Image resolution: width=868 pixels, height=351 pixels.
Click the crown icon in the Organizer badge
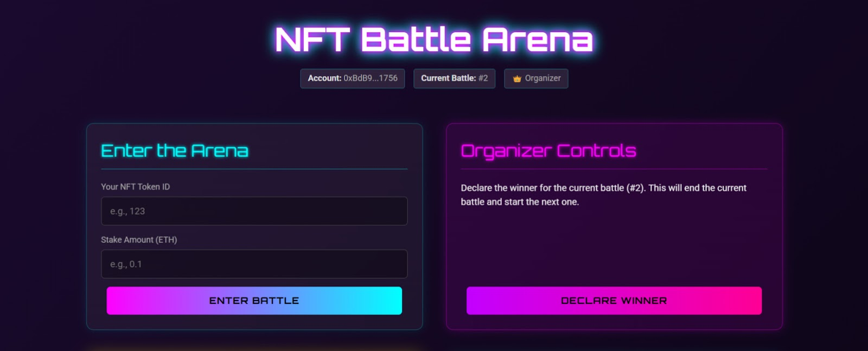click(x=516, y=78)
